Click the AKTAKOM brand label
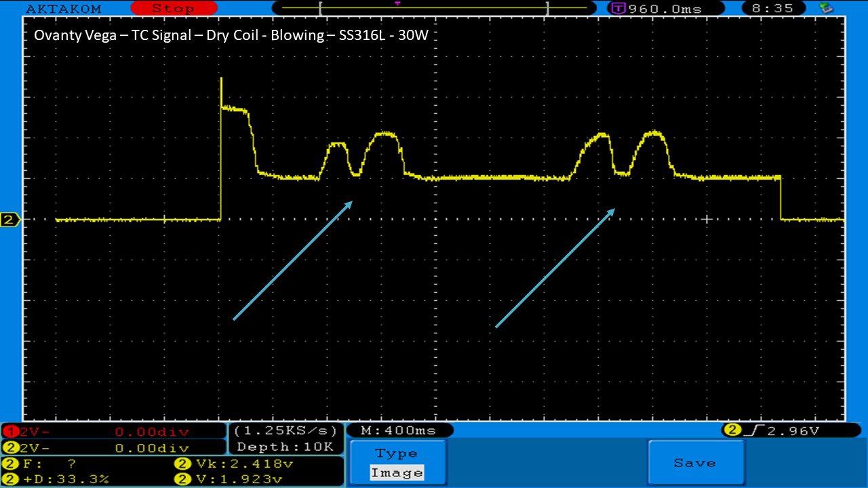This screenshot has height=488, width=868. pyautogui.click(x=63, y=9)
